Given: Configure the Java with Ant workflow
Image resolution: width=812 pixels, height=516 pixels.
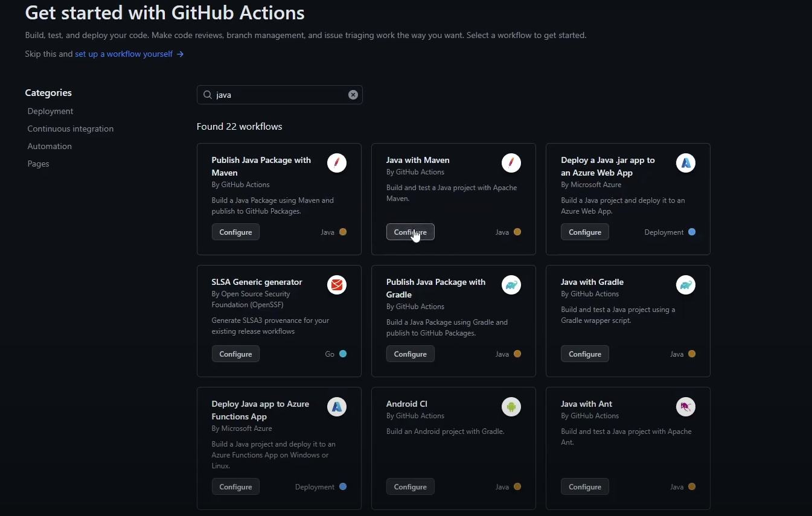Looking at the screenshot, I should pyautogui.click(x=584, y=486).
